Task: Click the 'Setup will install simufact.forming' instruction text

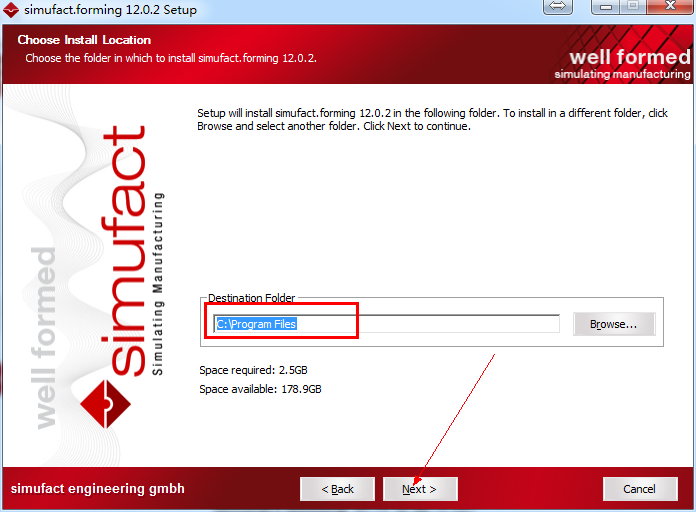Action: [x=432, y=119]
